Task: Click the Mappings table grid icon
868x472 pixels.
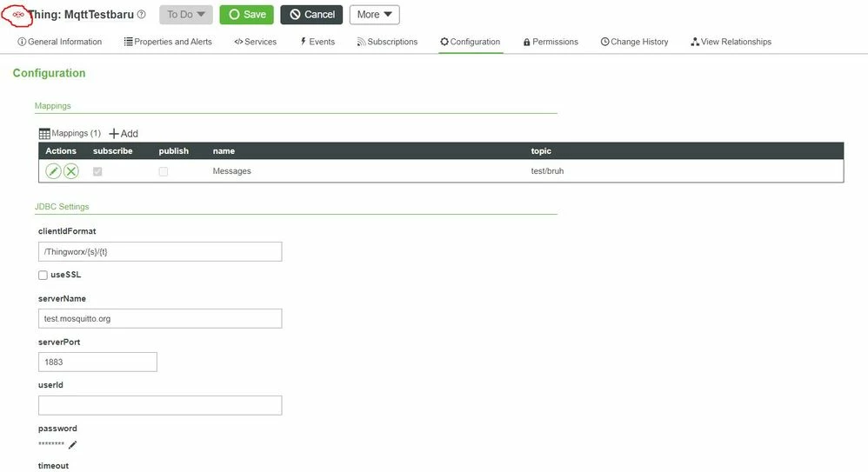Action: tap(44, 134)
